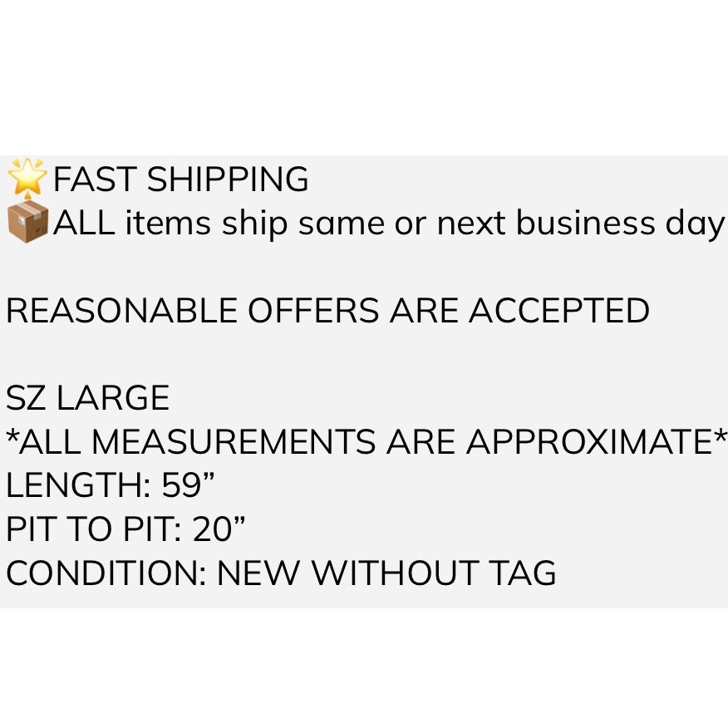The height and width of the screenshot is (728, 728).
Task: Click the word LARGE
Action: [x=113, y=397]
